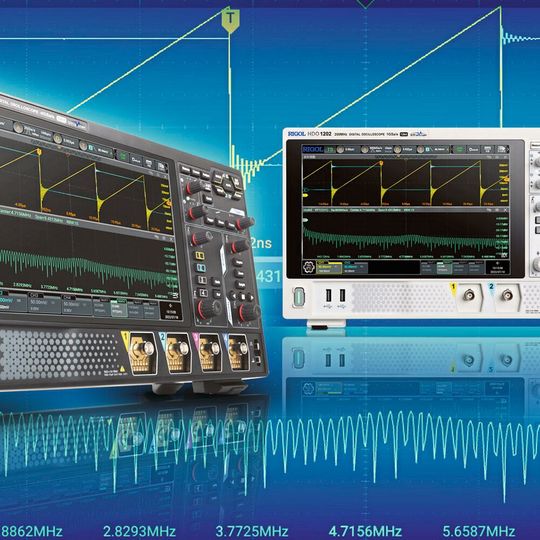Click the second USB port on the white HDO1202
Image resolution: width=540 pixels, height=540 pixels.
coord(342,295)
